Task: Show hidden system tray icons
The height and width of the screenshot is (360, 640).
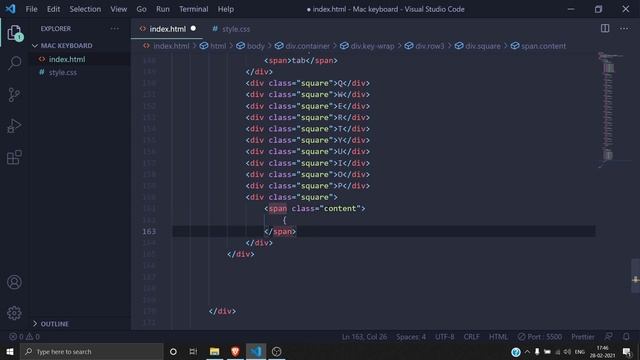Action: point(527,352)
